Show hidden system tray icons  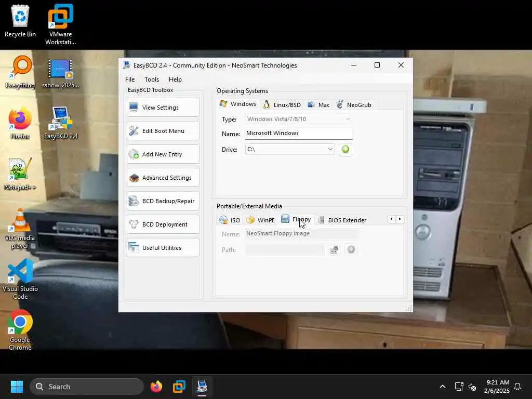coord(443,387)
